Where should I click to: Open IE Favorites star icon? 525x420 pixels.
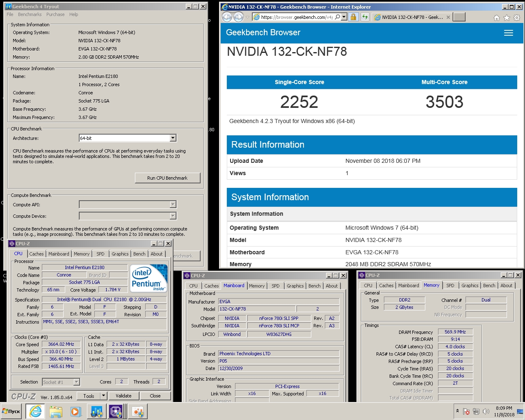[507, 18]
